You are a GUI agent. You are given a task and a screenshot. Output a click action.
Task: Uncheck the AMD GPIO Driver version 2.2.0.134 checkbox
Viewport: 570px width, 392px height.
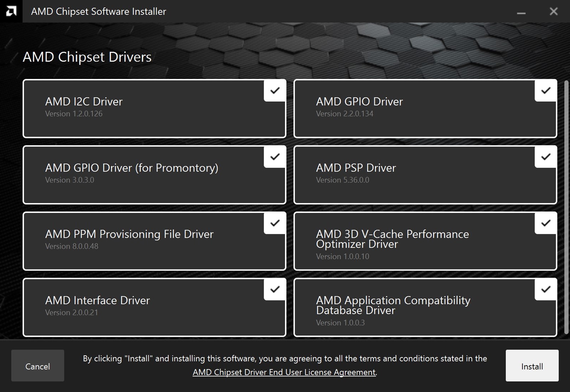[545, 91]
